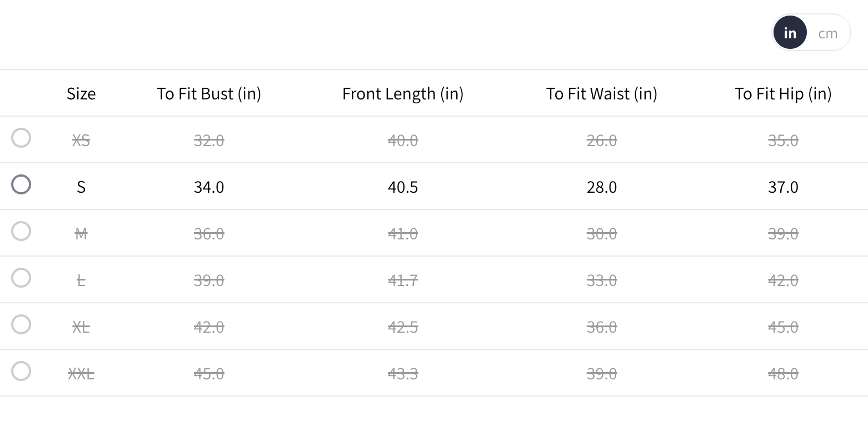This screenshot has height=441, width=868.
Task: Select the S size radio button
Action: pos(21,184)
